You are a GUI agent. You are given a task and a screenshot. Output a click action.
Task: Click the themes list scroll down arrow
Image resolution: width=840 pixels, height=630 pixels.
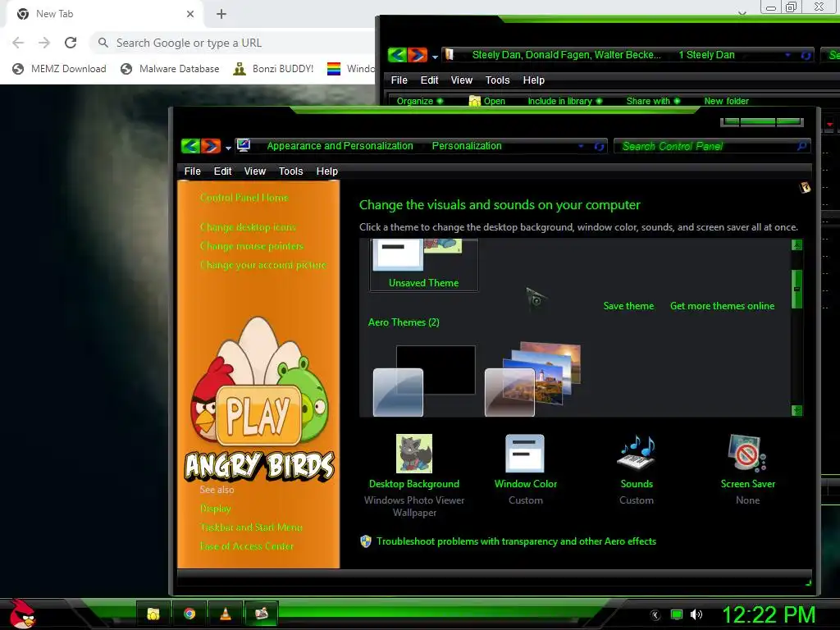pyautogui.click(x=797, y=410)
